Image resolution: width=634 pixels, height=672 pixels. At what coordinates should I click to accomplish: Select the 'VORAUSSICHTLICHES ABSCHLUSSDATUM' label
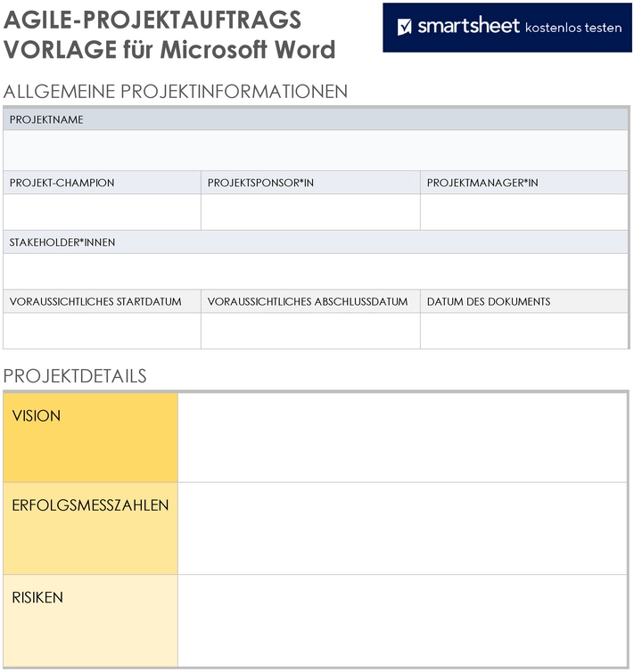point(308,301)
